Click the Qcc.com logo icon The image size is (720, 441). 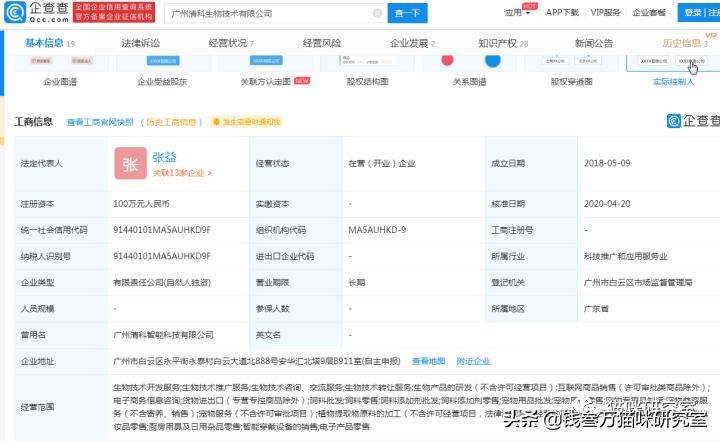pos(15,12)
